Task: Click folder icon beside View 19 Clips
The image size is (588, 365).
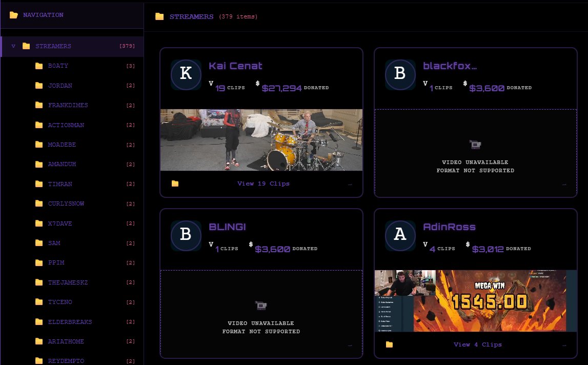Action: point(175,184)
